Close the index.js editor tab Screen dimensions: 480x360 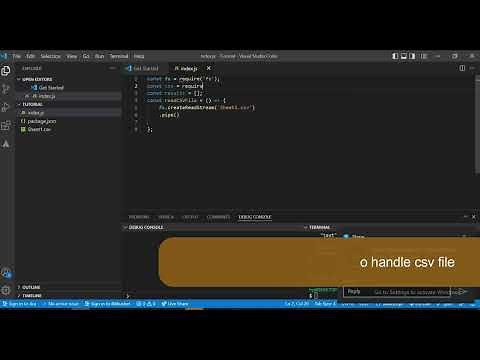(x=209, y=68)
